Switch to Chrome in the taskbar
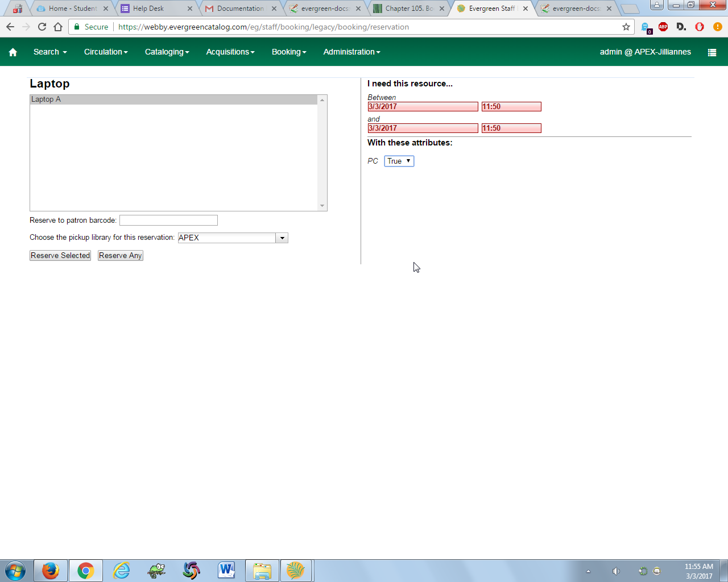 click(x=86, y=570)
